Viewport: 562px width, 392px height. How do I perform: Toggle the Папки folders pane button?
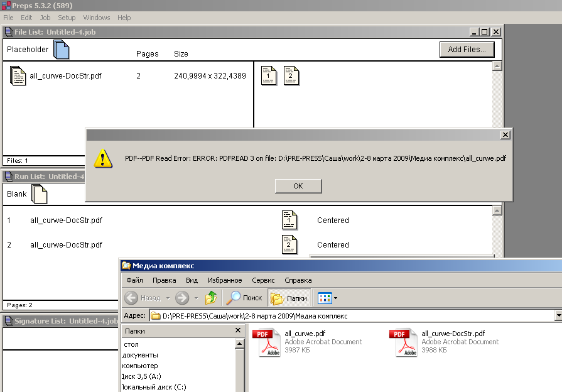coord(289,298)
